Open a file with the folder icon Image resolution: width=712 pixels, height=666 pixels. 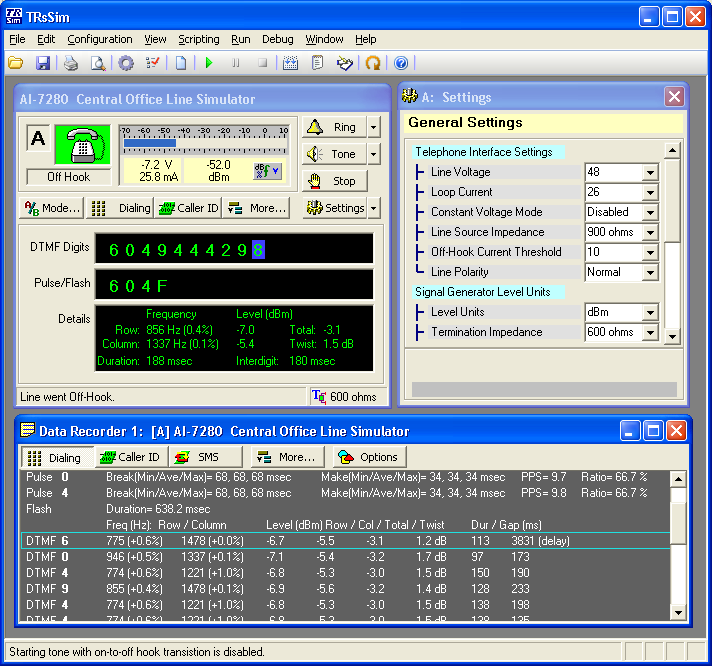pyautogui.click(x=15, y=63)
